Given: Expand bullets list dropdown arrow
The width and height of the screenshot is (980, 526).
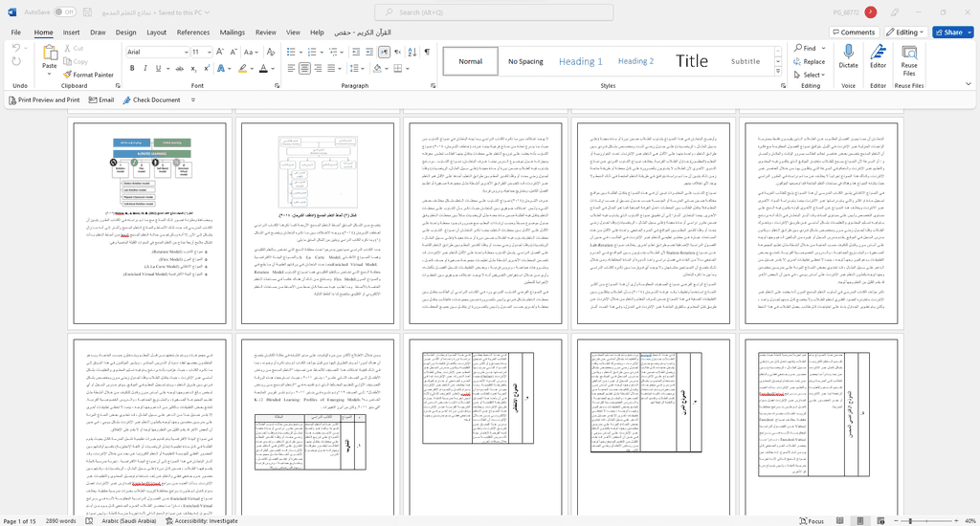Looking at the screenshot, I should pyautogui.click(x=301, y=52).
